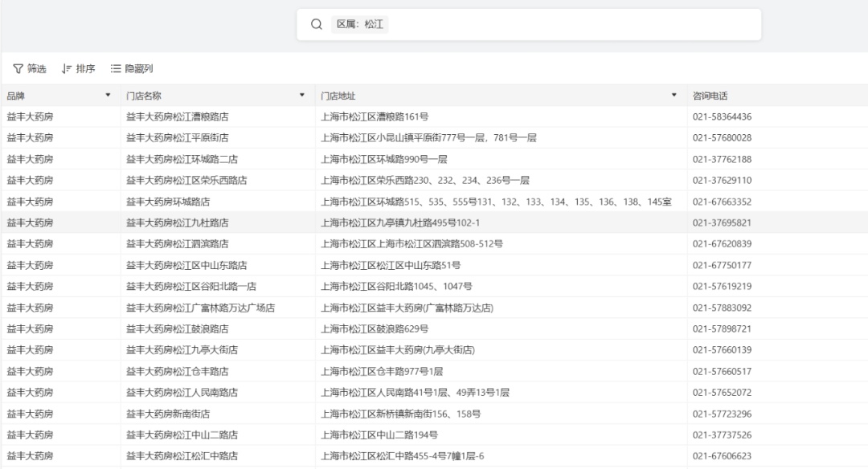Click address 上海市松江区环城路990号一层
This screenshot has height=469, width=868.
tap(384, 160)
